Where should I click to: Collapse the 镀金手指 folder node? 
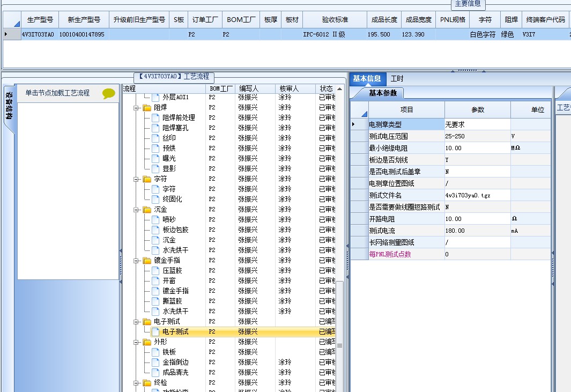136,261
